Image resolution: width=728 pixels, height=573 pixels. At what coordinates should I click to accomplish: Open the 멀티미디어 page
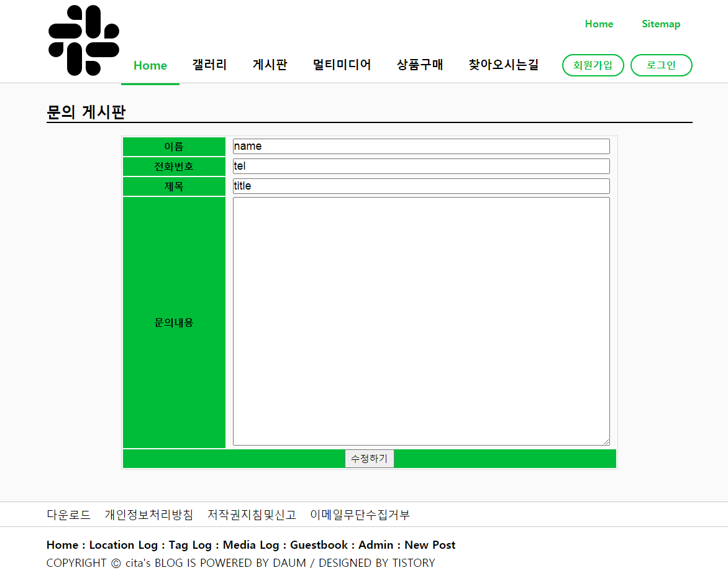click(x=342, y=65)
